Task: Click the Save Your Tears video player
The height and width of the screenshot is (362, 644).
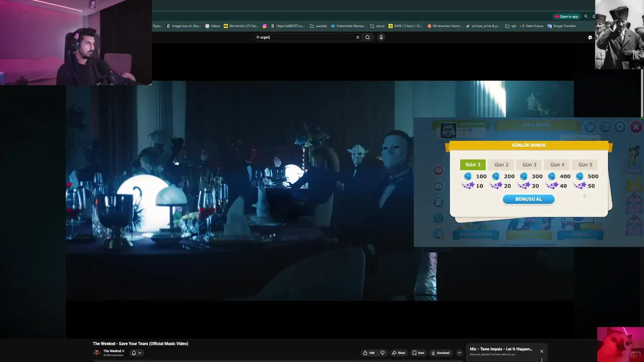Action: (319, 191)
